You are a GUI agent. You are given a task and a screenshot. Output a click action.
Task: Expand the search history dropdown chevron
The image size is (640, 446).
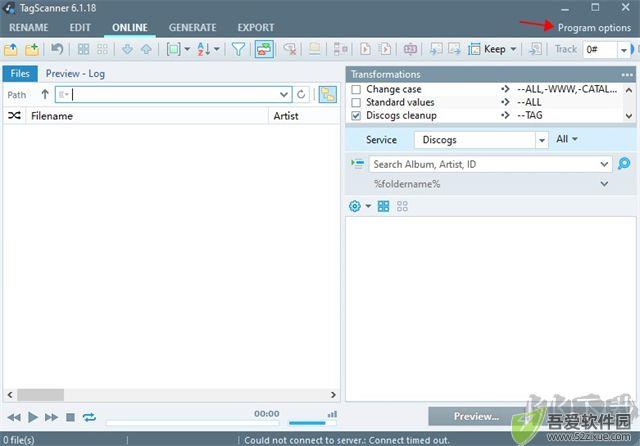604,164
